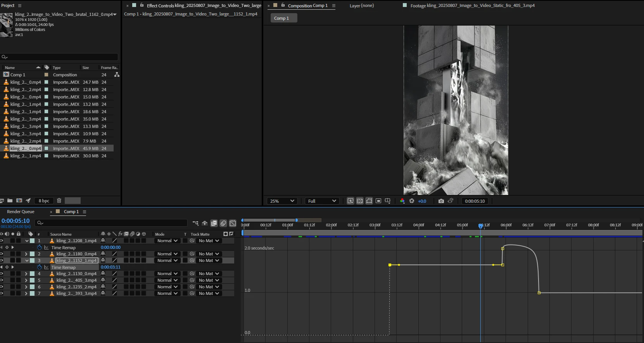
Task: Take a snapshot of the composition
Action: 441,201
